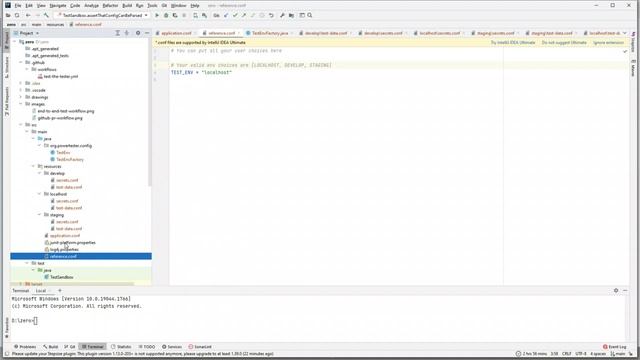Open the Refactor menu
640x360 pixels.
tap(110, 6)
